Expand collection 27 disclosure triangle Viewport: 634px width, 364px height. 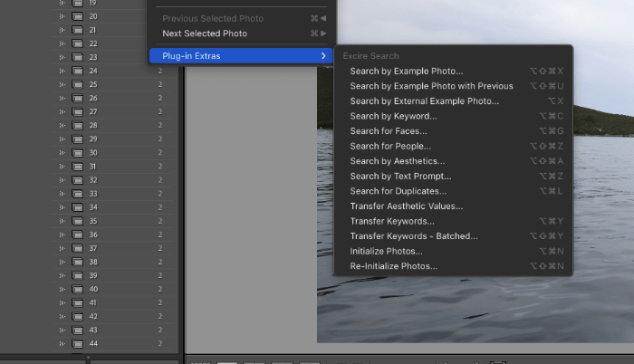[x=62, y=111]
